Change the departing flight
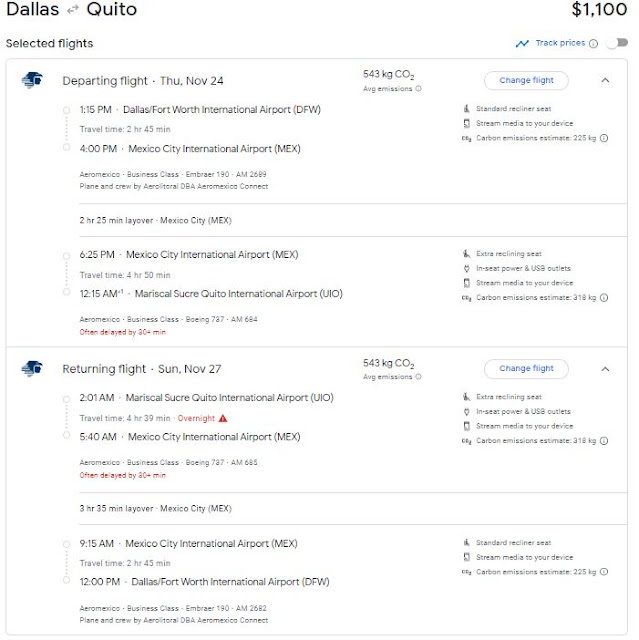Screen dimensions: 639x640 [x=526, y=80]
